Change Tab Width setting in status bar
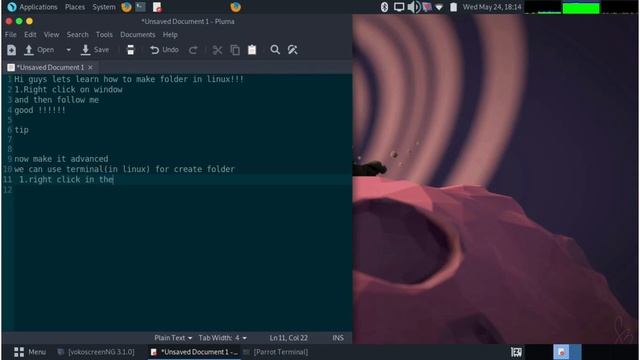Image resolution: width=640 pixels, height=360 pixels. [x=222, y=338]
